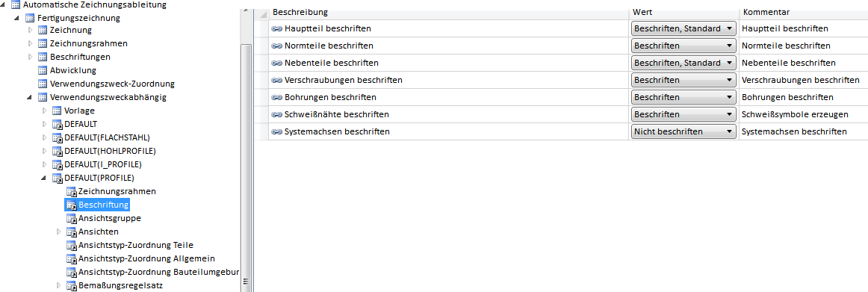Collapse the DEFAULT(PROFILE) tree node
868x292 pixels.
coord(45,178)
